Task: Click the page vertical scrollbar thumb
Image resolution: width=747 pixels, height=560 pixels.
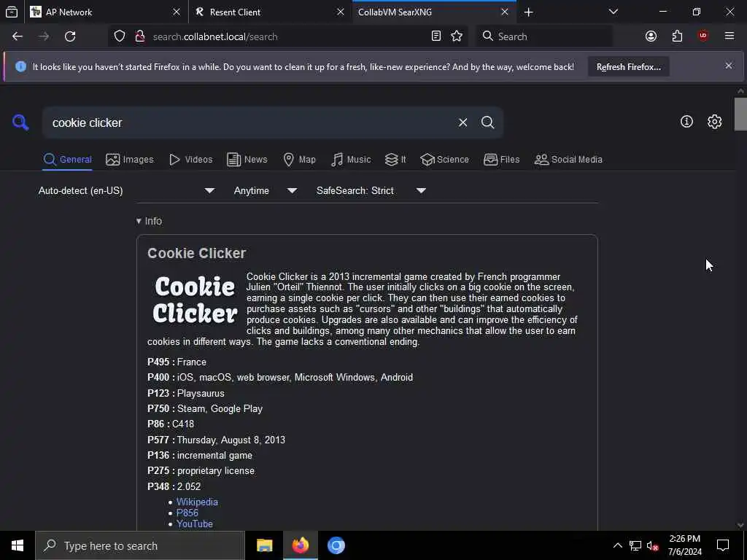Action: coord(740,114)
